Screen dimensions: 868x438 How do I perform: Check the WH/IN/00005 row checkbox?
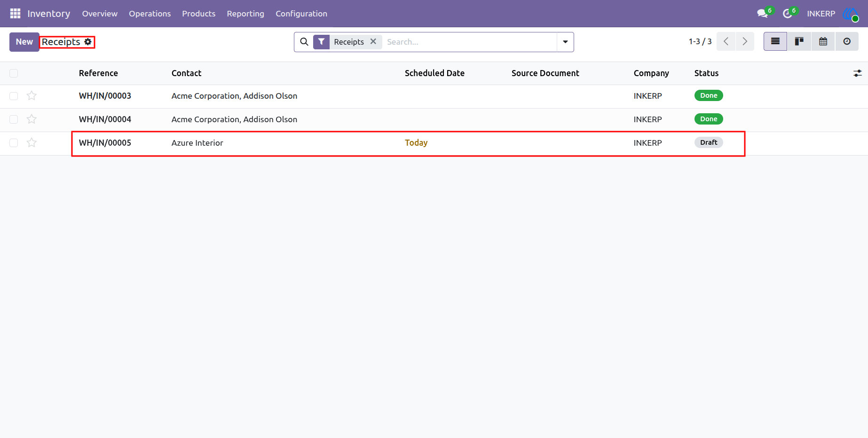tap(14, 143)
